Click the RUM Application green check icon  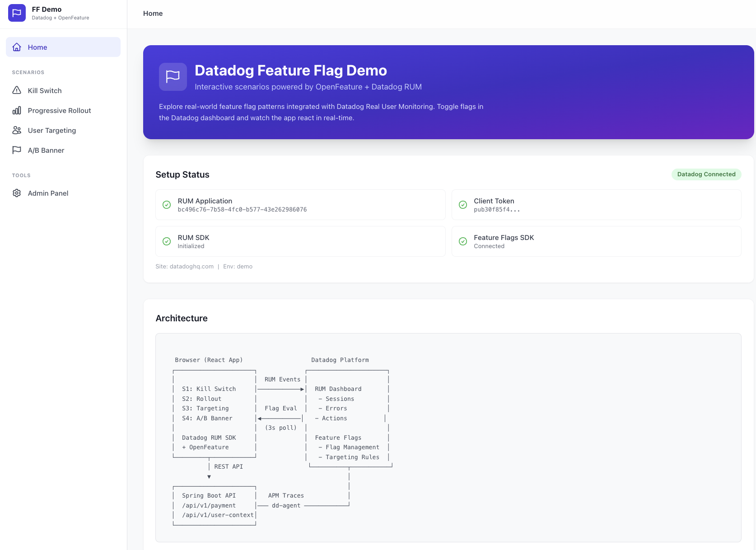pos(167,205)
